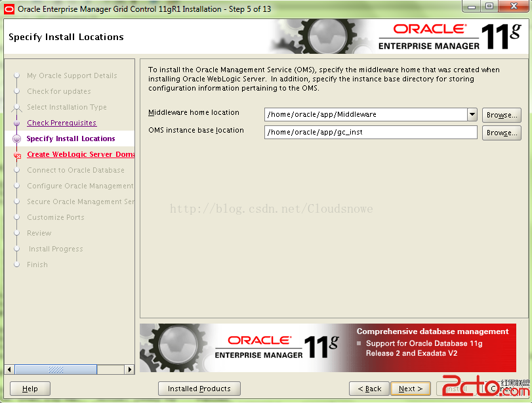
Task: Open the Check Prerequisites step link
Action: pos(62,123)
